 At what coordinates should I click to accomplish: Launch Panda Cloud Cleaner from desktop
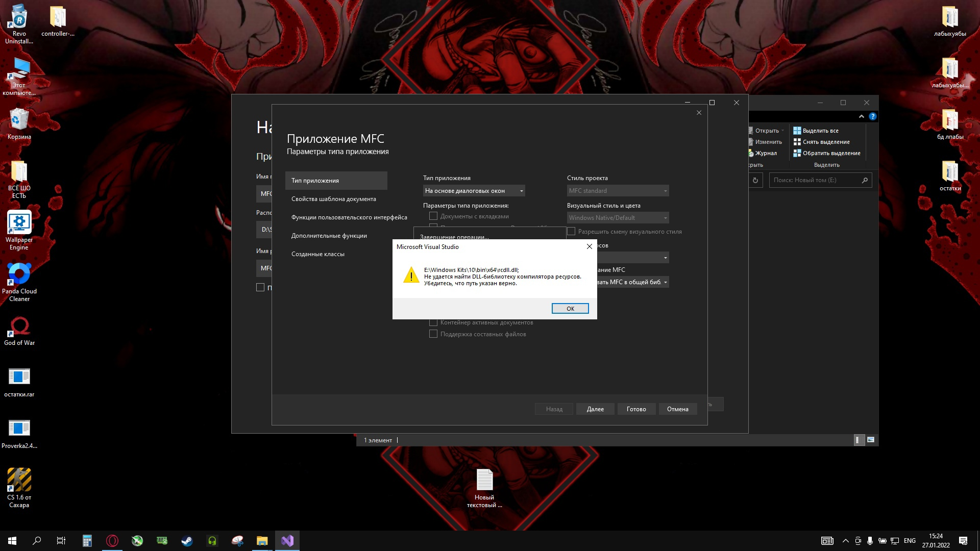[x=19, y=282]
